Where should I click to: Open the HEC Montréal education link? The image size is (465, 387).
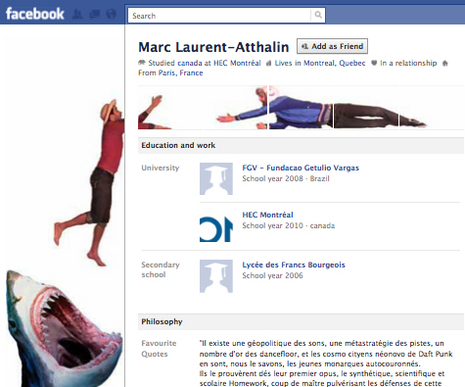click(268, 215)
